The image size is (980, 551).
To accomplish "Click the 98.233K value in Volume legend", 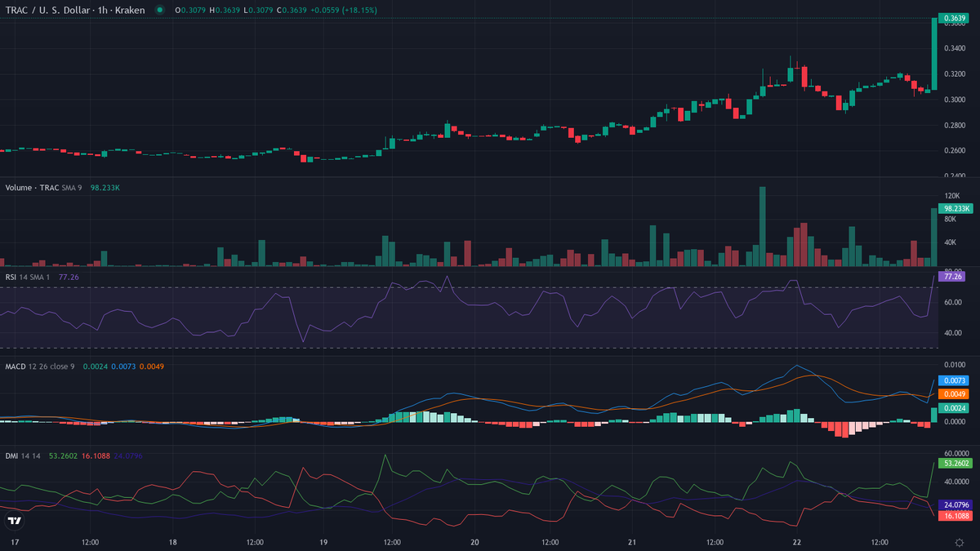I will (105, 188).
